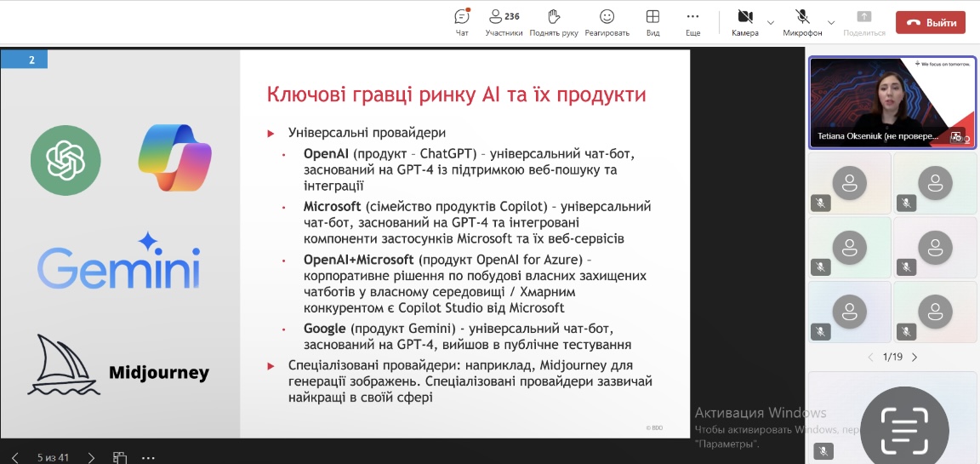The image size is (980, 464).
Task: Click the slide counter '5 из 41'
Action: [53, 457]
